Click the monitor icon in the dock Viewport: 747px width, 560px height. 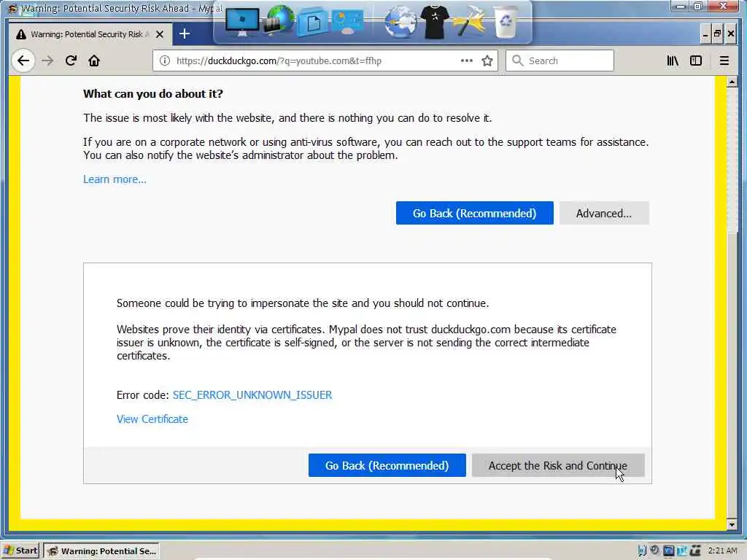click(x=242, y=23)
